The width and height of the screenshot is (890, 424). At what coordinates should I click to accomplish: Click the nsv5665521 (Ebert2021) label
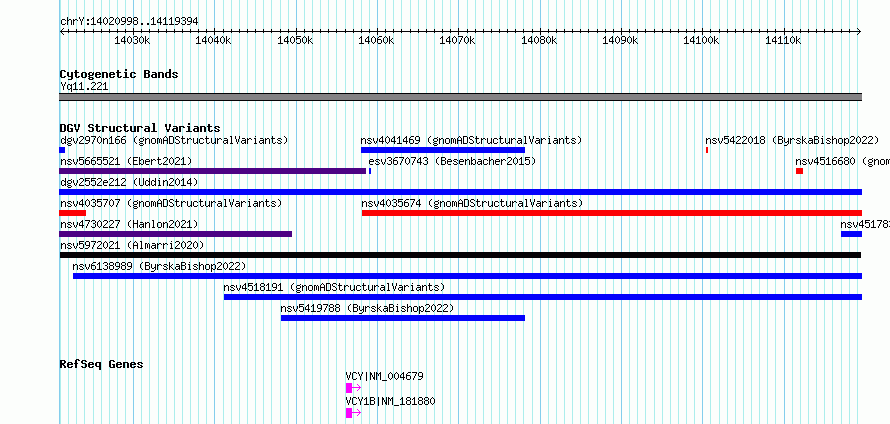click(126, 161)
